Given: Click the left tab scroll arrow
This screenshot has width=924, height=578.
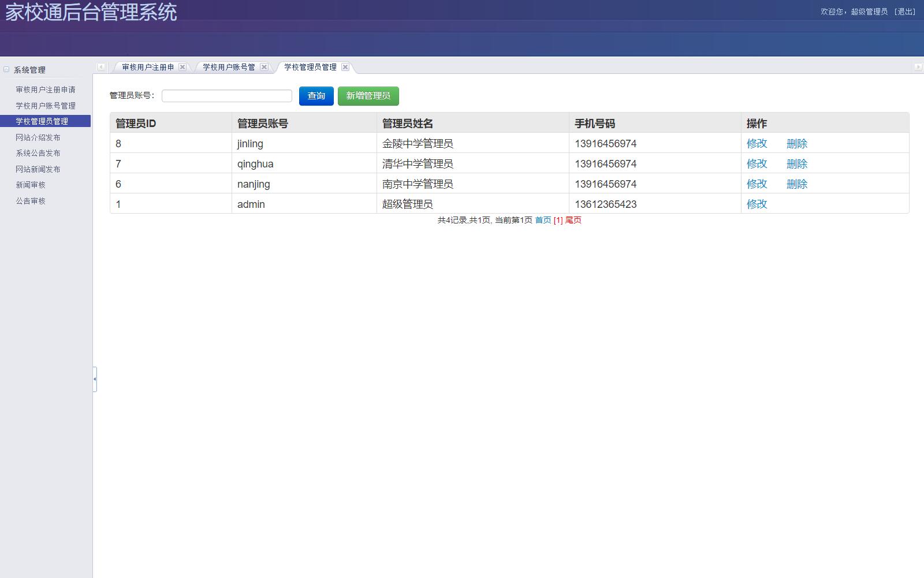Looking at the screenshot, I should (99, 67).
